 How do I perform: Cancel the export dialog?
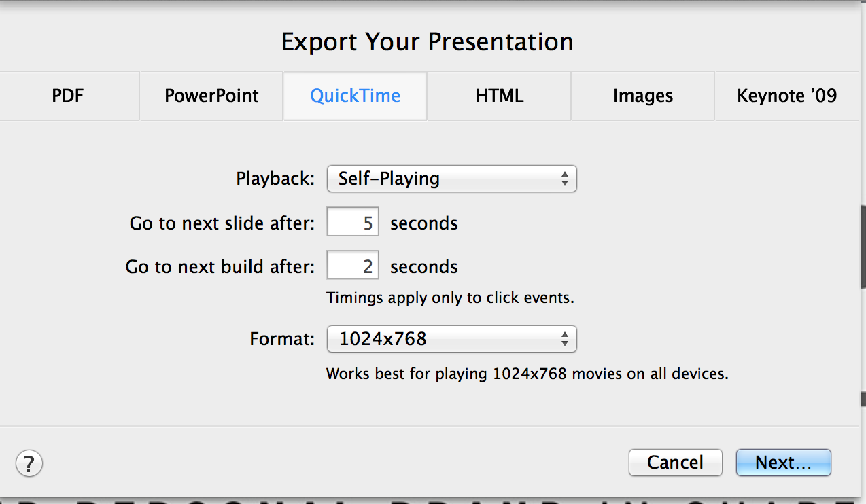(675, 463)
